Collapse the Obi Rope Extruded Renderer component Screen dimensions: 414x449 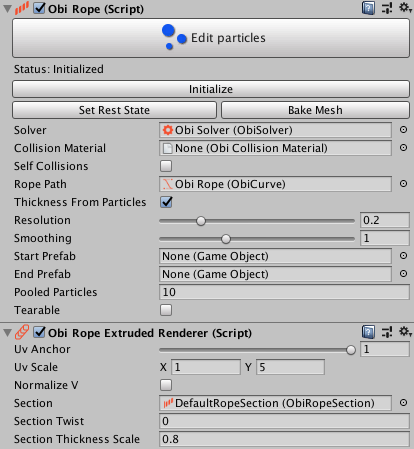pos(7,332)
